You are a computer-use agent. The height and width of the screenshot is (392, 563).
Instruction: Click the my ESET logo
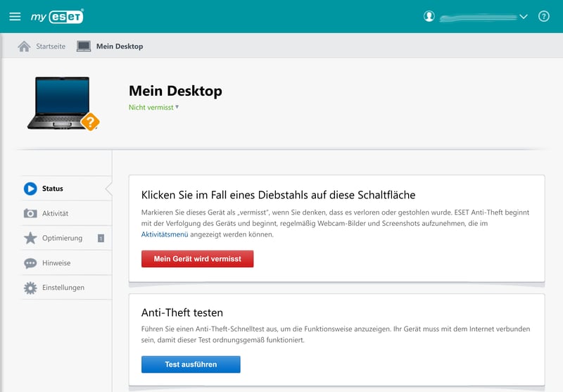click(x=57, y=16)
